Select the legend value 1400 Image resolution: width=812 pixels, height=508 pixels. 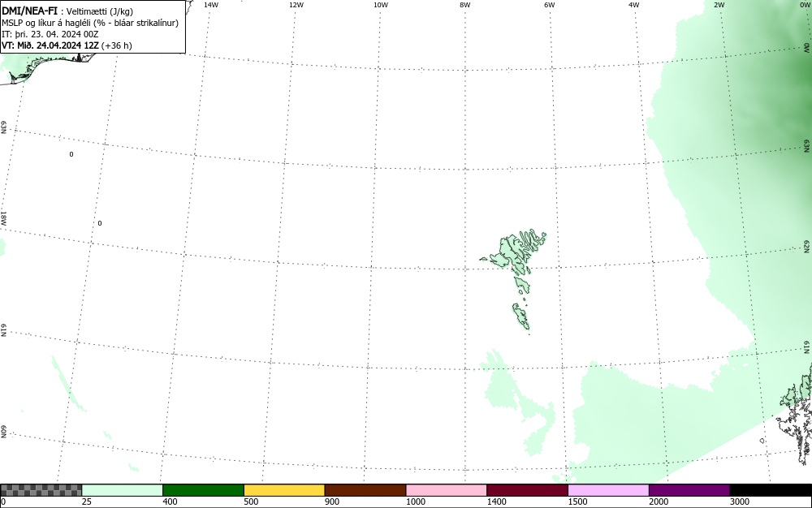tap(496, 502)
